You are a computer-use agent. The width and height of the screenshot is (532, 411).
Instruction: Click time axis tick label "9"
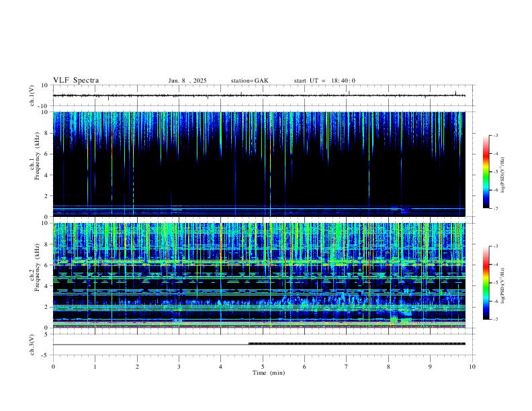tap(430, 367)
